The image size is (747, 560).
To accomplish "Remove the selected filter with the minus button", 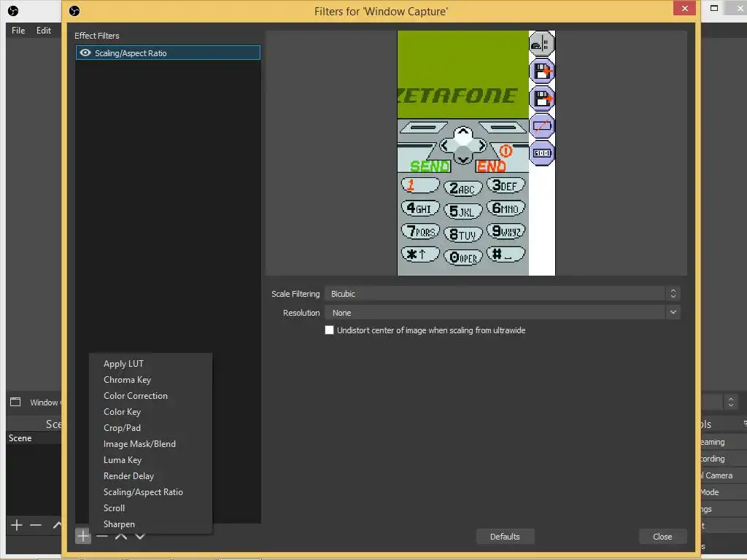I will pyautogui.click(x=102, y=536).
